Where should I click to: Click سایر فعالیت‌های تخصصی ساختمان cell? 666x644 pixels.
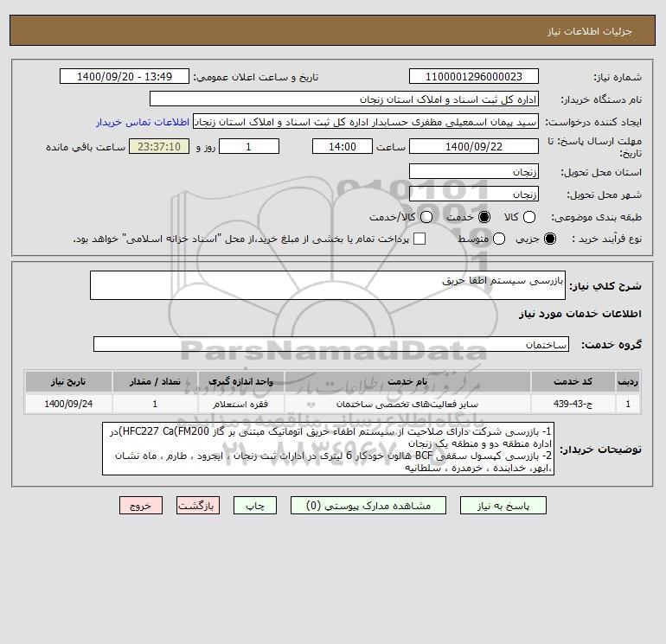click(407, 404)
